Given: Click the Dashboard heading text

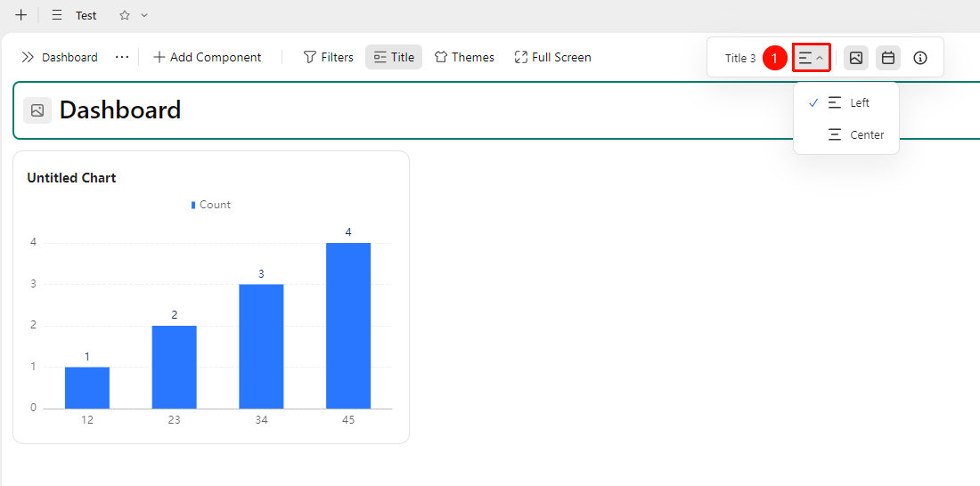Looking at the screenshot, I should pos(120,110).
